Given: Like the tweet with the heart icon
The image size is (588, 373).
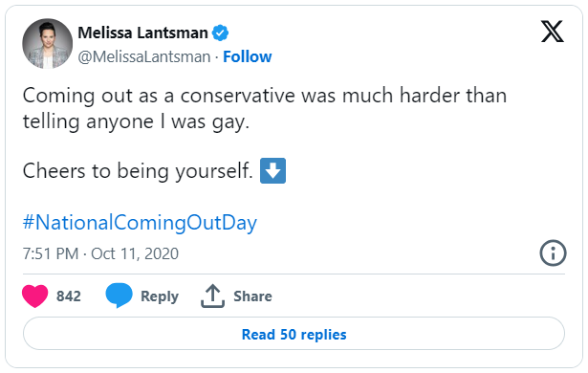Looking at the screenshot, I should (x=34, y=296).
